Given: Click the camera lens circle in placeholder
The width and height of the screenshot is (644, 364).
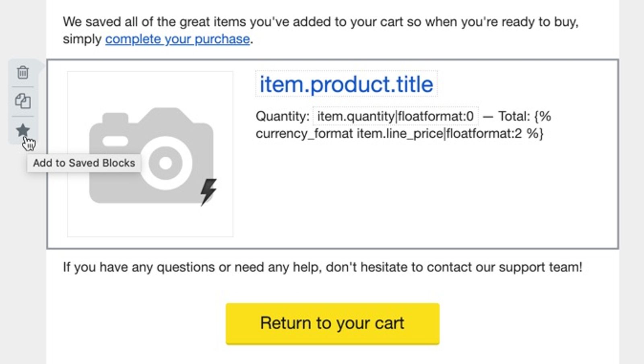Looking at the screenshot, I should [x=165, y=163].
